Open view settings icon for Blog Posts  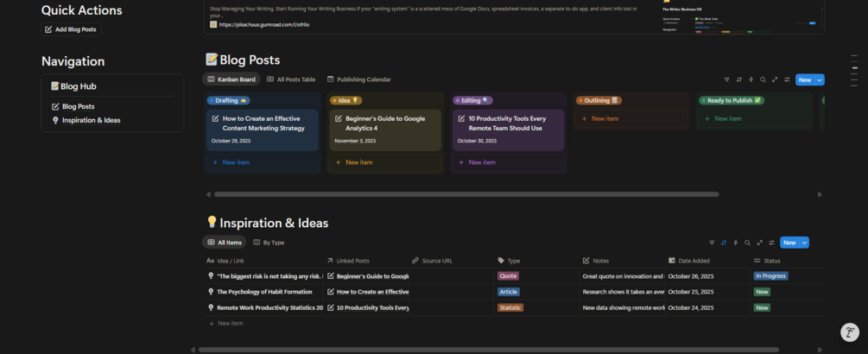point(787,79)
